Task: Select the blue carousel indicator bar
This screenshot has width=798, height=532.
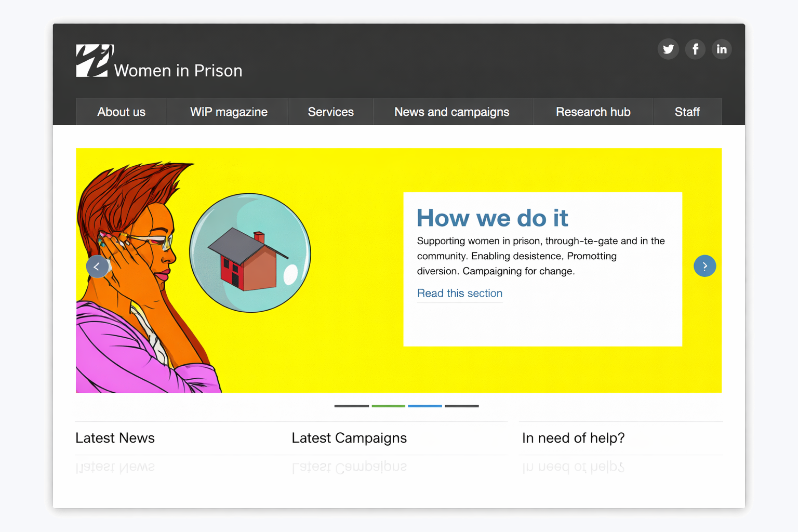Action: coord(425,406)
